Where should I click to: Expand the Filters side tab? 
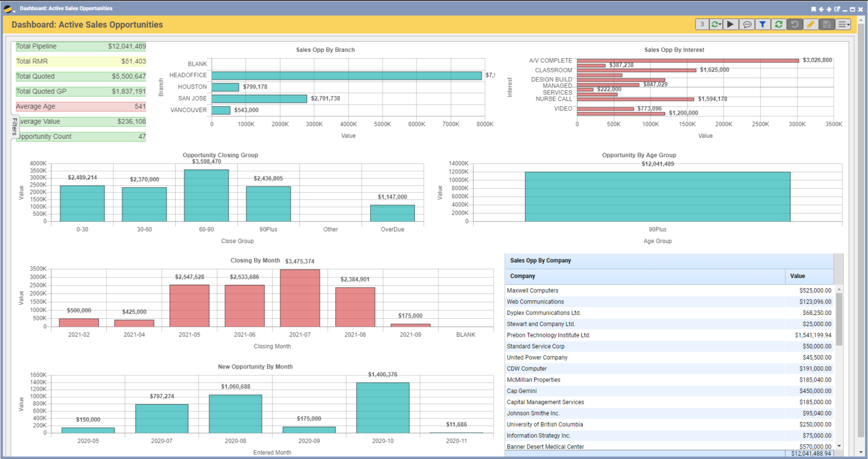point(14,127)
